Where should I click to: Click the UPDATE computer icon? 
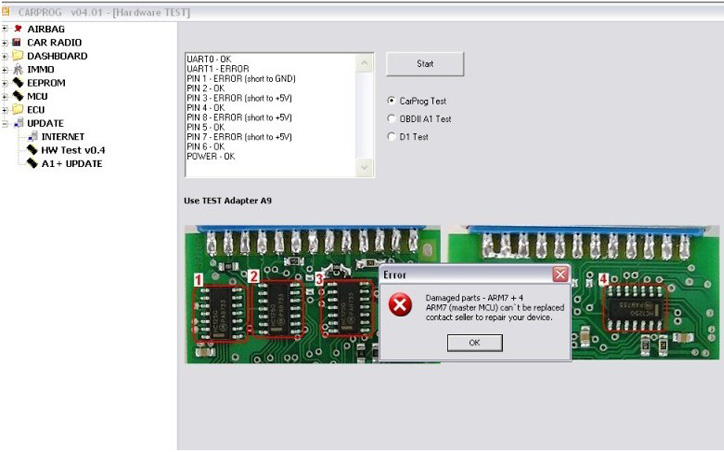18,123
